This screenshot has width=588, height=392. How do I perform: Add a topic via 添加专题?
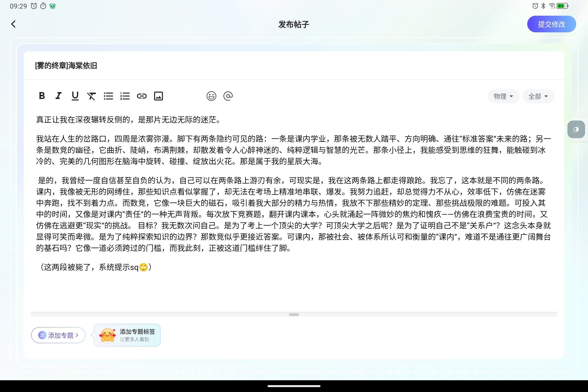pos(58,335)
